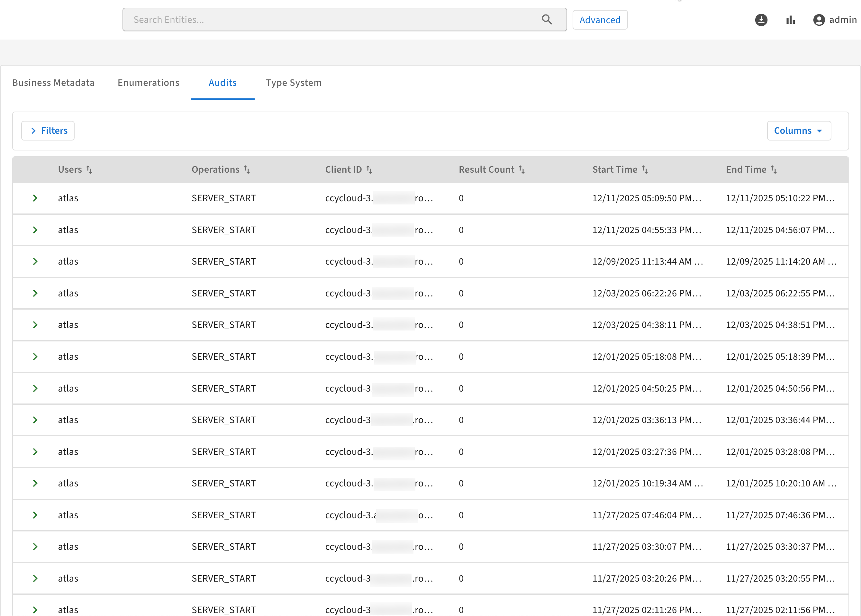Screen dimensions: 861x616
Task: Sort by Result Count column arrows
Action: point(522,169)
